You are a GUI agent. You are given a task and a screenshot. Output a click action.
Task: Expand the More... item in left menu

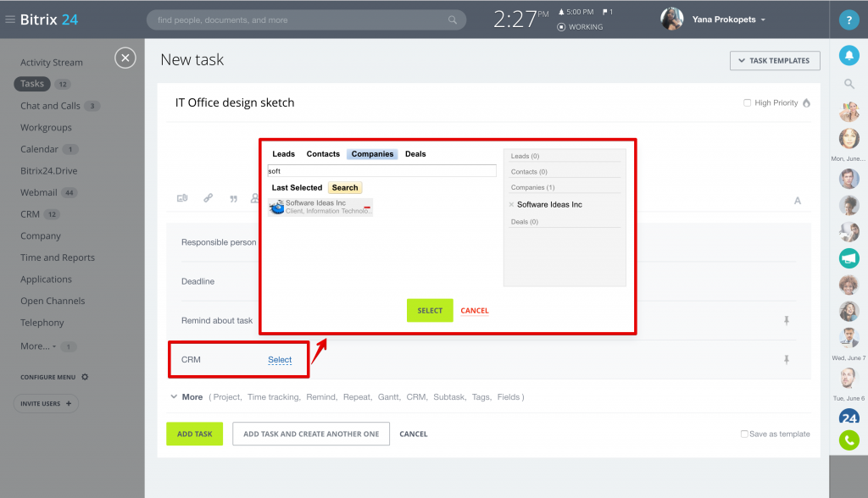point(38,346)
